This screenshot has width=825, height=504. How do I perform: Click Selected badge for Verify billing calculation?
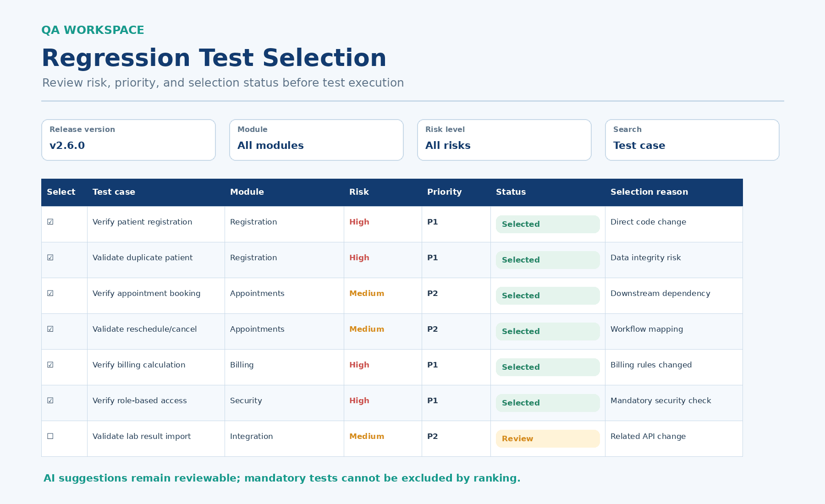pos(548,367)
